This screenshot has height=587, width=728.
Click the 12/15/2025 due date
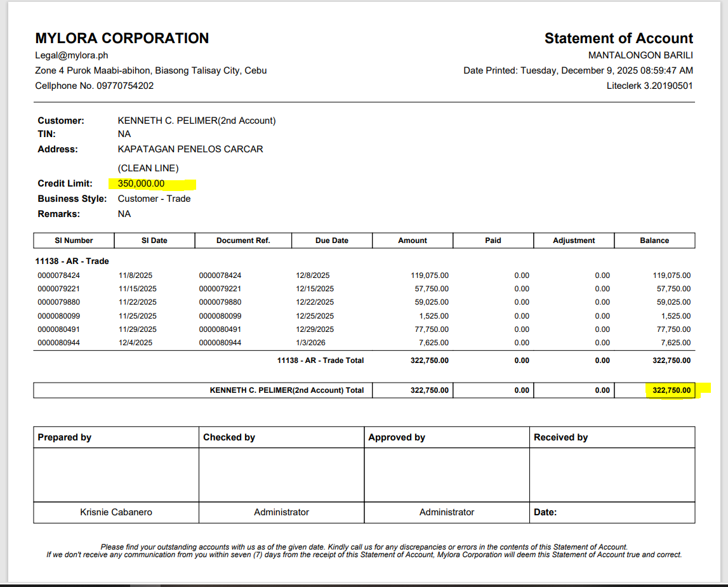[x=315, y=289]
